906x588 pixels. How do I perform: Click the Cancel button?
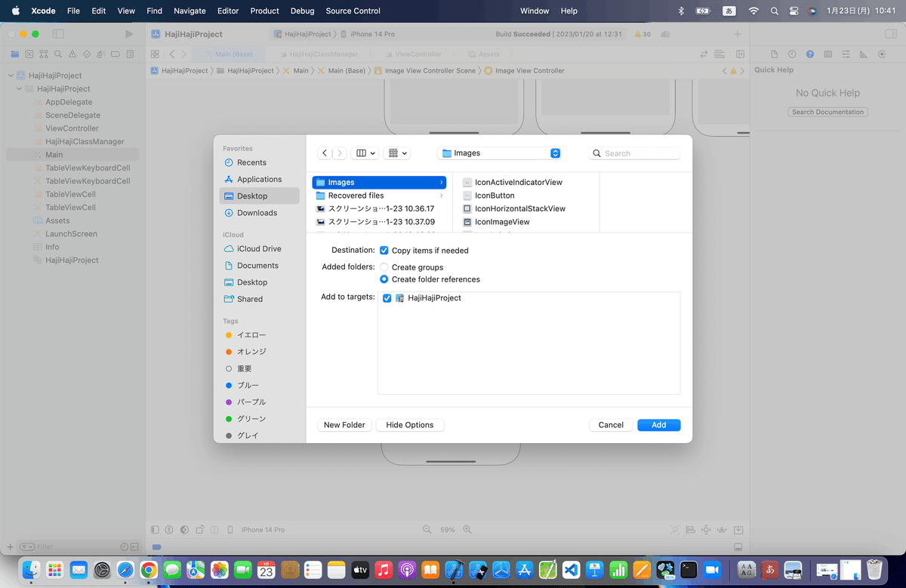[611, 425]
